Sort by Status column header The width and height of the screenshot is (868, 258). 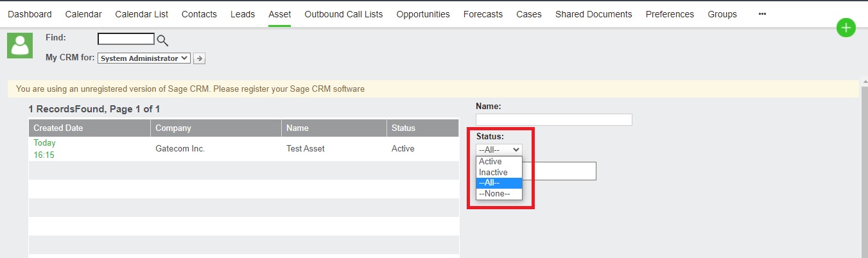coord(423,128)
